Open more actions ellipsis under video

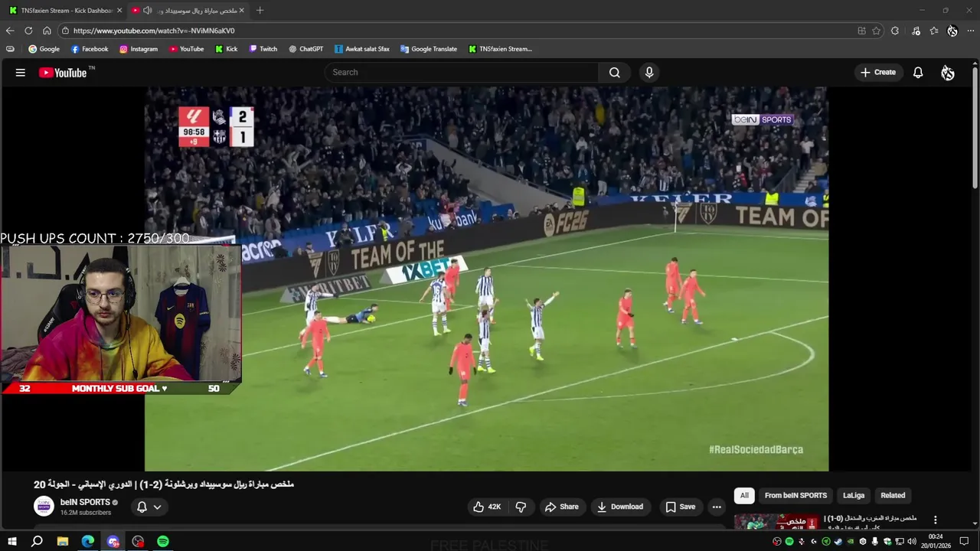click(717, 507)
